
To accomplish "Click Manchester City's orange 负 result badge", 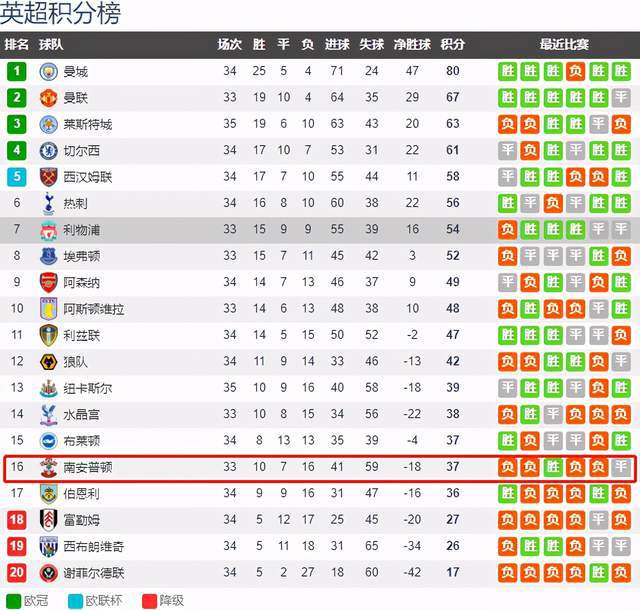I will (576, 71).
